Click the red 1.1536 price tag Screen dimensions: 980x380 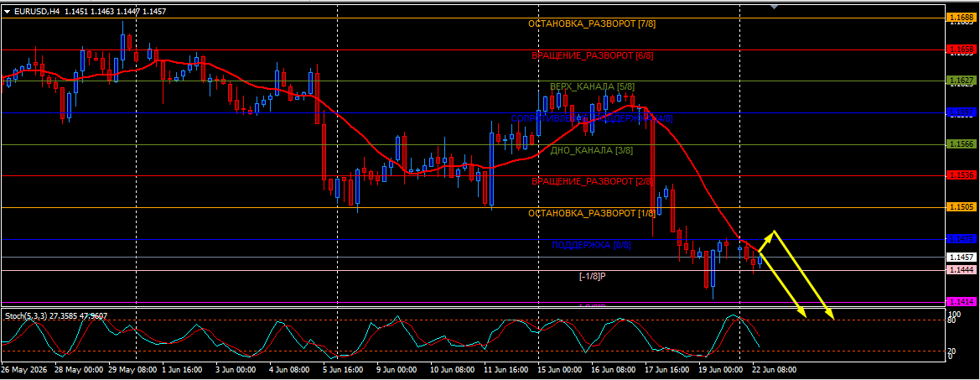(962, 175)
